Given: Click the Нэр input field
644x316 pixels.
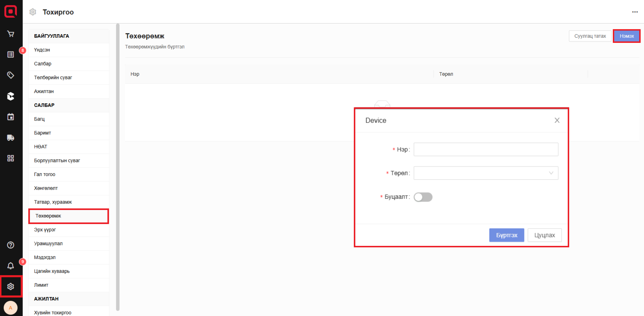Looking at the screenshot, I should [486, 149].
